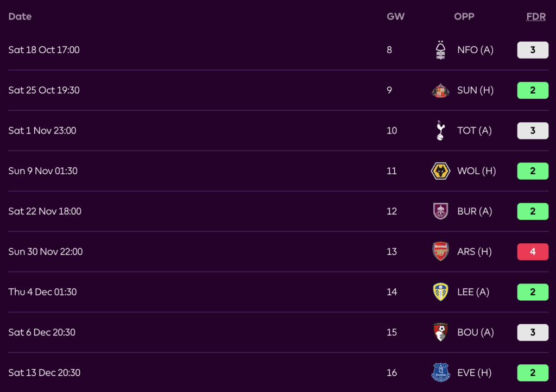Click the FDR column header

[x=536, y=16]
